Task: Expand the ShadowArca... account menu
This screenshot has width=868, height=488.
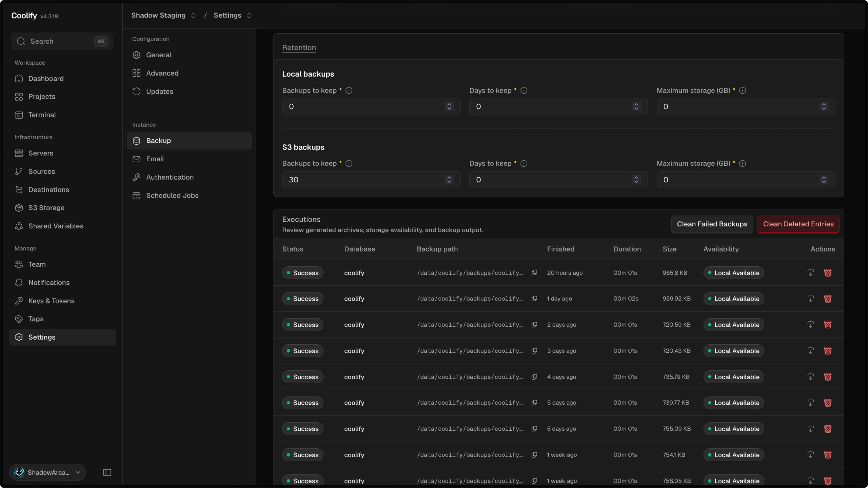Action: coord(47,472)
